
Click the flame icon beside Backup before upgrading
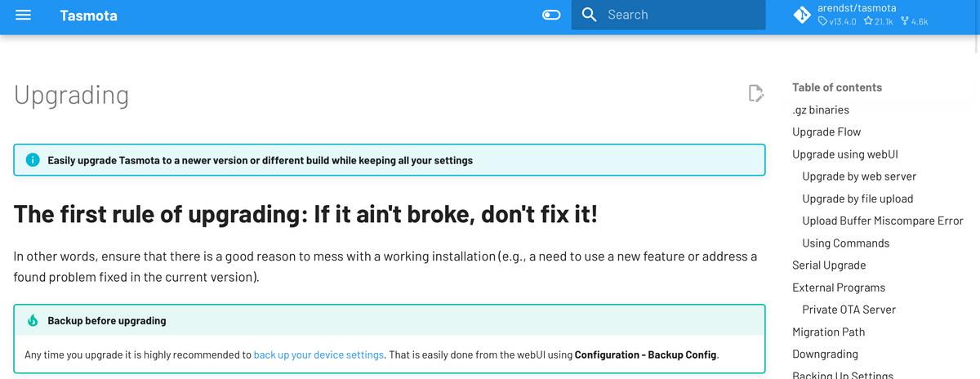click(x=33, y=320)
